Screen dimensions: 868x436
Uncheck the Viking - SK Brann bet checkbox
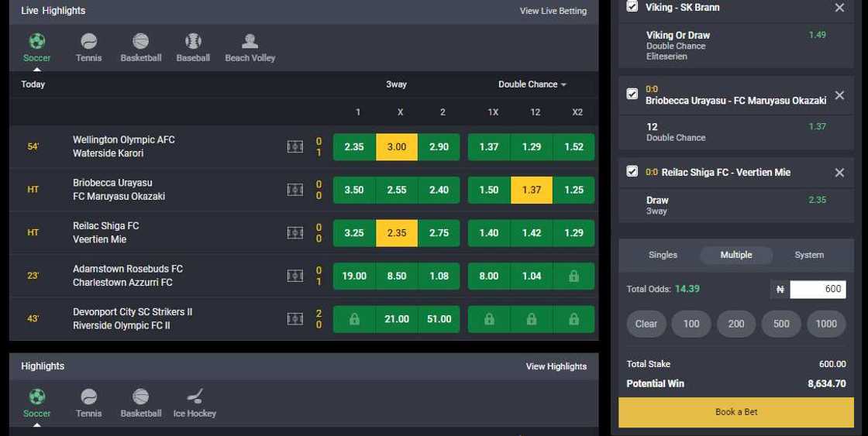632,6
